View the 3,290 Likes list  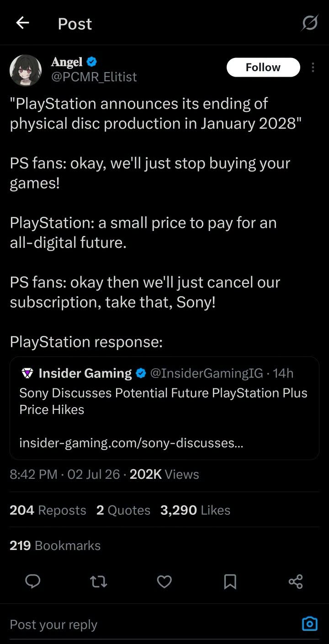pyautogui.click(x=195, y=510)
